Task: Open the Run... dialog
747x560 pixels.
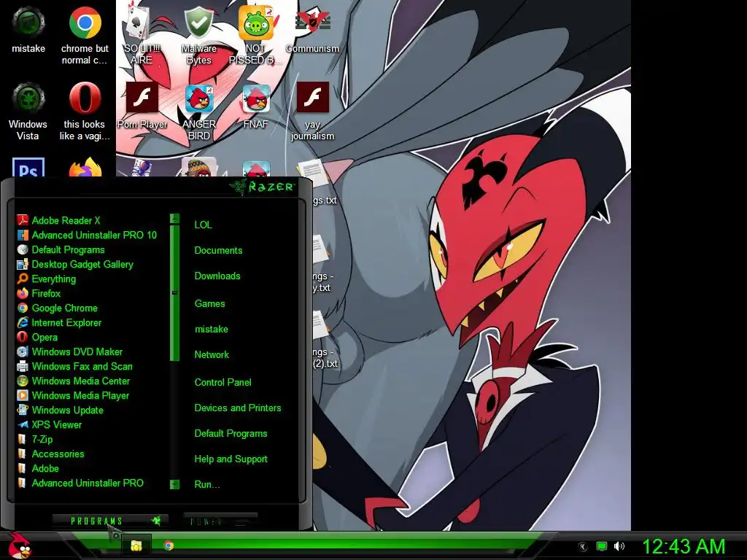Action: click(x=206, y=485)
